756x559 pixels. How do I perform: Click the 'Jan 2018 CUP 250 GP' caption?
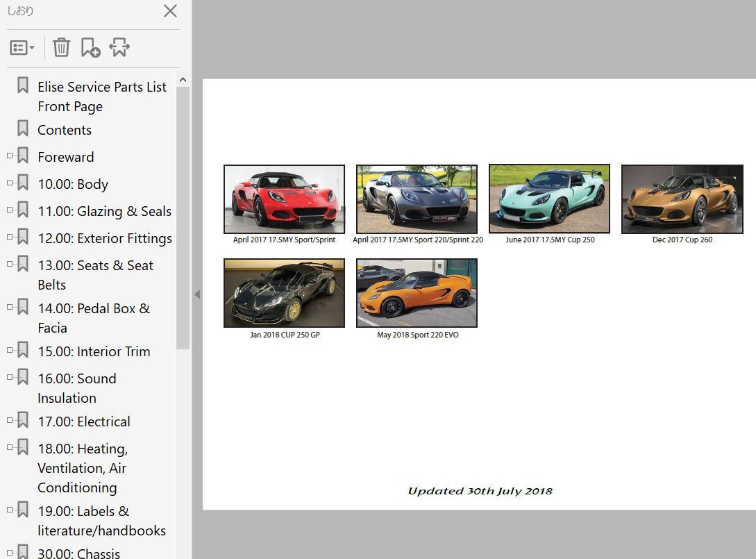point(285,335)
